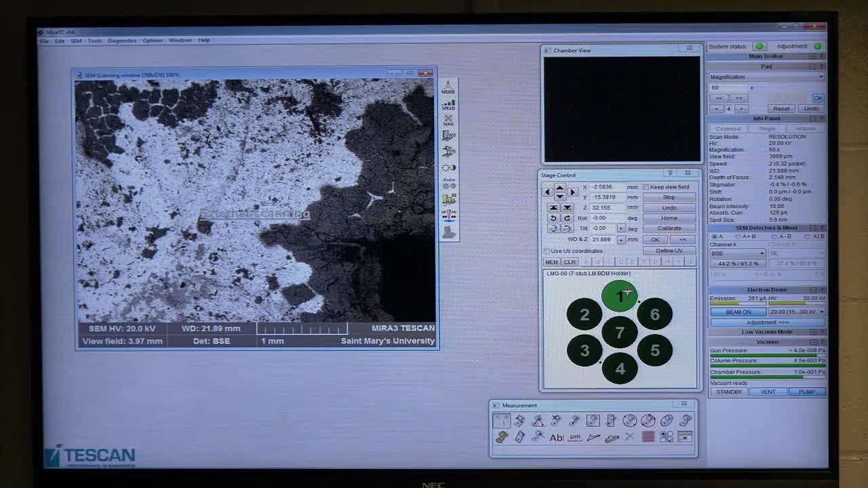Collapse the Info Panel section
Image resolution: width=868 pixels, height=488 pixels.
click(x=812, y=119)
